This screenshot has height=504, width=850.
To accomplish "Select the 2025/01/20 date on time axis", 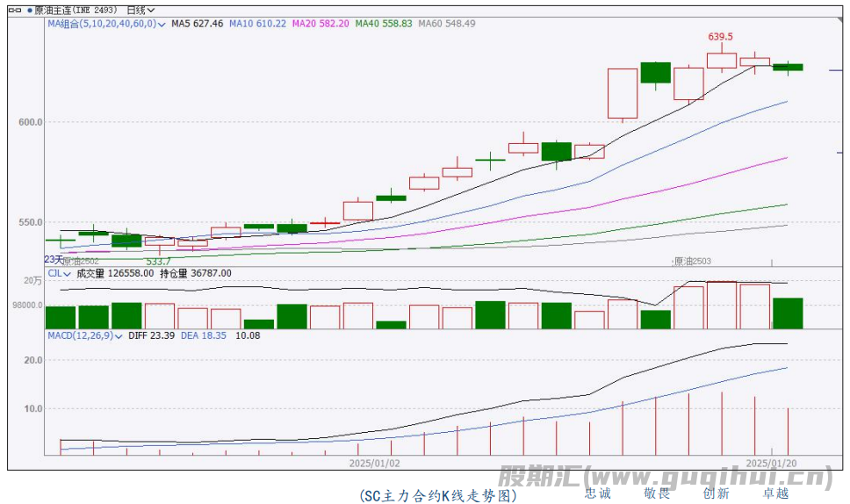I will click(x=771, y=462).
